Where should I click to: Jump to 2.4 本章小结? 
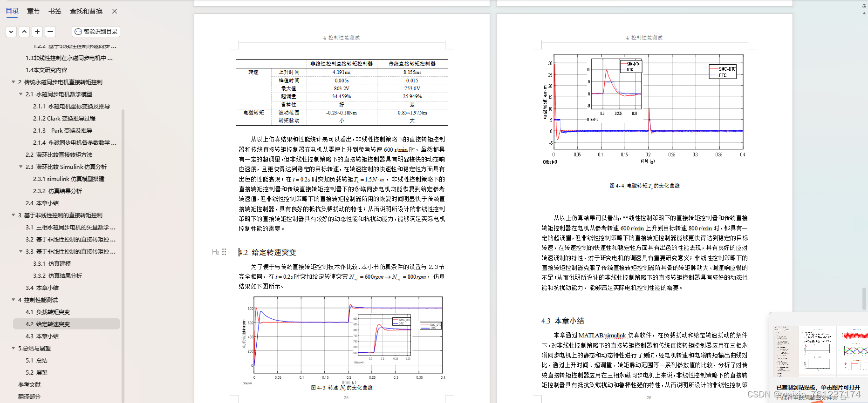tap(42, 203)
